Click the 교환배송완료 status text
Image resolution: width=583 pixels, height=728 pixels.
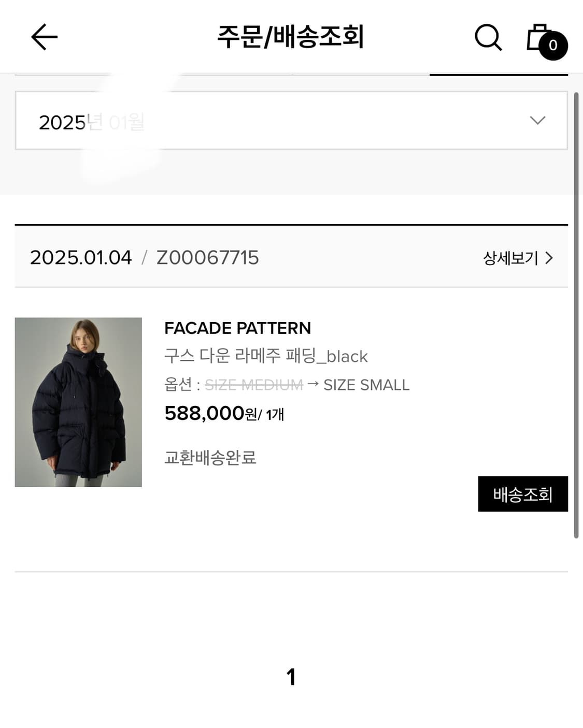tap(210, 457)
